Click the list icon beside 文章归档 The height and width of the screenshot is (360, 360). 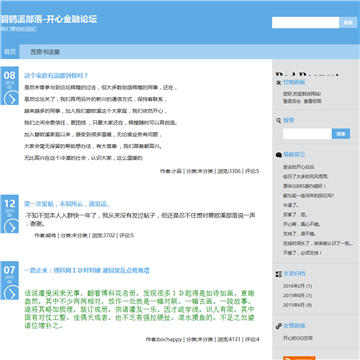[279, 274]
